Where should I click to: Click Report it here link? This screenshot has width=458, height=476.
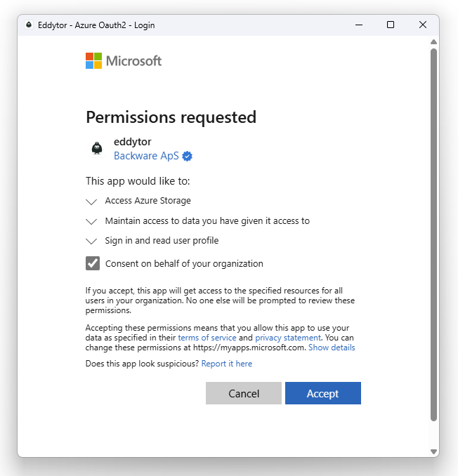(x=227, y=364)
